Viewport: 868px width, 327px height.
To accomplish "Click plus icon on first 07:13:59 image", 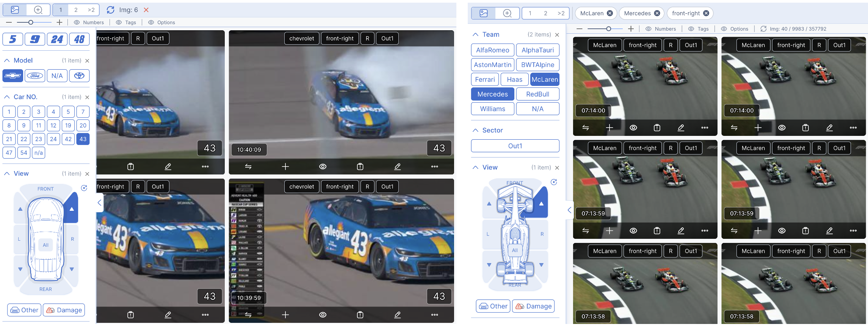I will 609,231.
